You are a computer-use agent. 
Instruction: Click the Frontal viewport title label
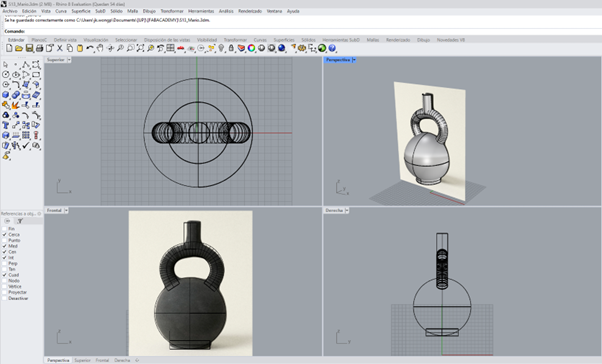(x=55, y=210)
